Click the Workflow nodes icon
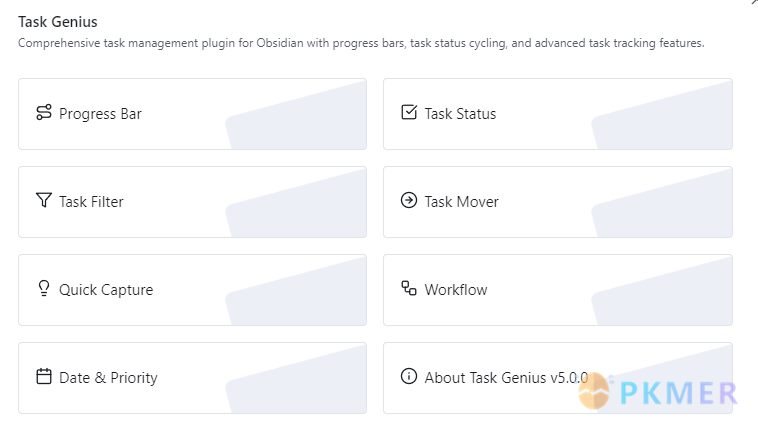Screen dimensions: 758x434 pos(408,289)
